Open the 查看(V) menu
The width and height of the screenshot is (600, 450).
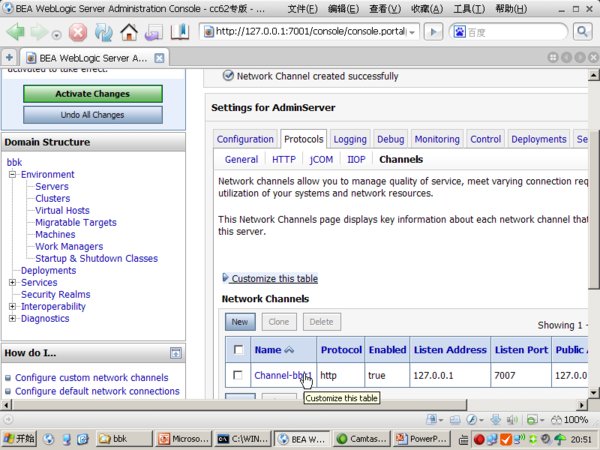pyautogui.click(x=385, y=9)
